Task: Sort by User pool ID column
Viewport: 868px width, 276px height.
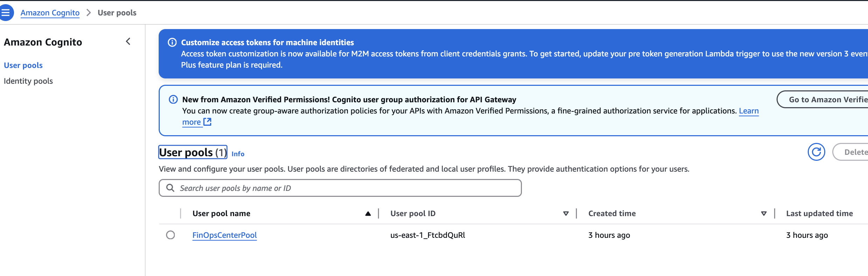Action: click(566, 214)
